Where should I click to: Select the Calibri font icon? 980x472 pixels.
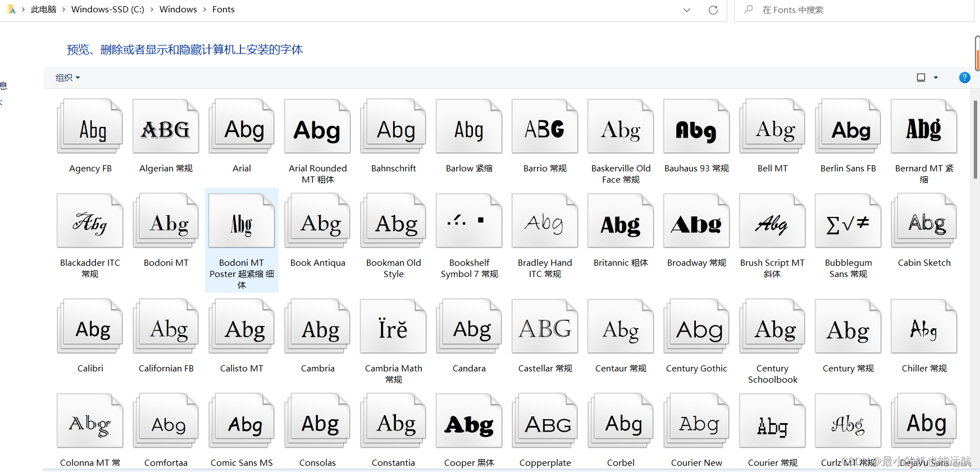pyautogui.click(x=90, y=326)
